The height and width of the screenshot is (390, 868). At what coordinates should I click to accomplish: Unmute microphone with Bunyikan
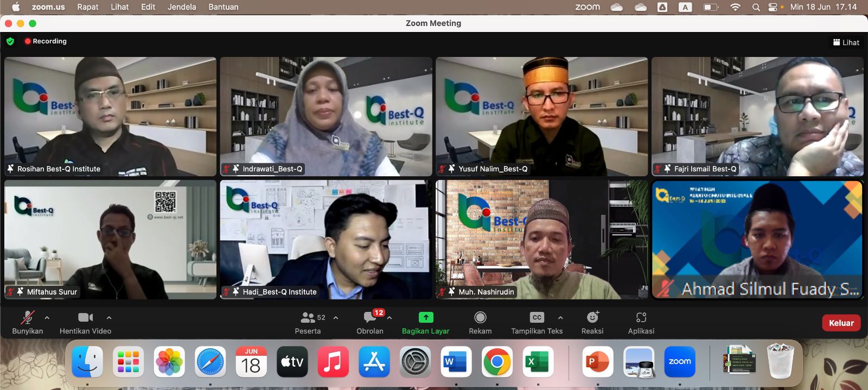click(x=27, y=318)
